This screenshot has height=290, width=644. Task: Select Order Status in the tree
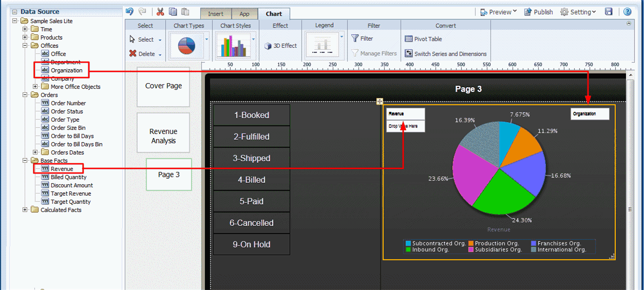(67, 111)
